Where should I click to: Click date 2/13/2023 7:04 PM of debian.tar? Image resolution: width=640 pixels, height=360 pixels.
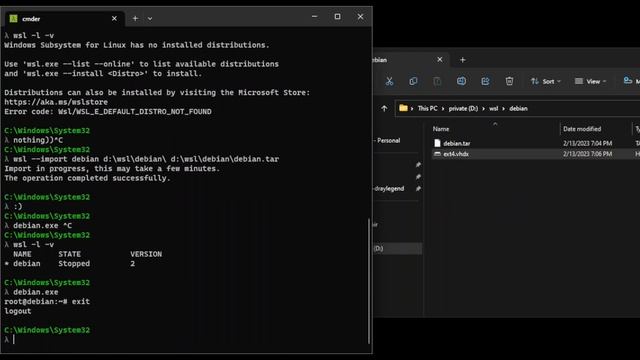point(587,143)
